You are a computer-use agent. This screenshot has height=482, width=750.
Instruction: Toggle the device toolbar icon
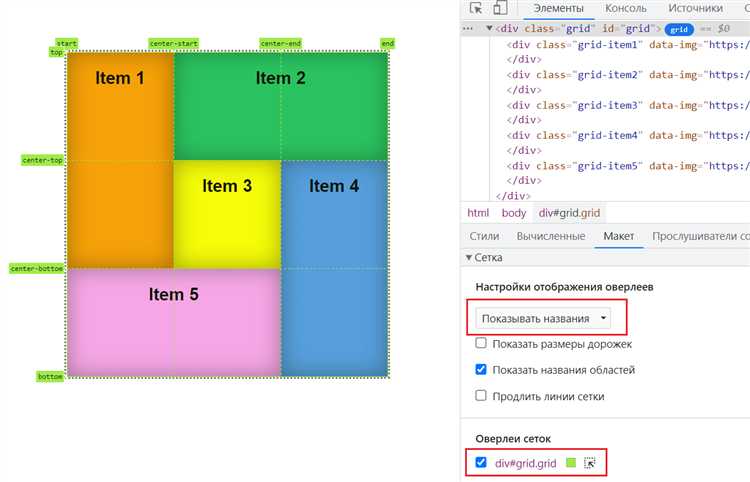pyautogui.click(x=500, y=8)
